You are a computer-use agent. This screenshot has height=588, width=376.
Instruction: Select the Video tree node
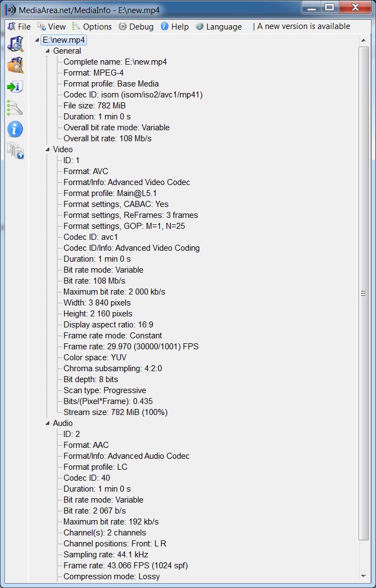click(62, 149)
